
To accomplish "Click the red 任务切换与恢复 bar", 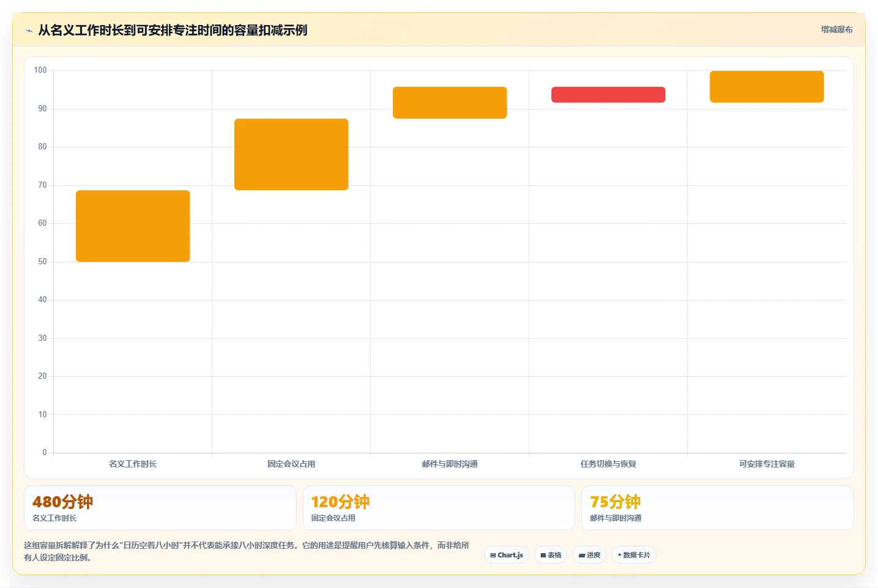I will point(608,95).
